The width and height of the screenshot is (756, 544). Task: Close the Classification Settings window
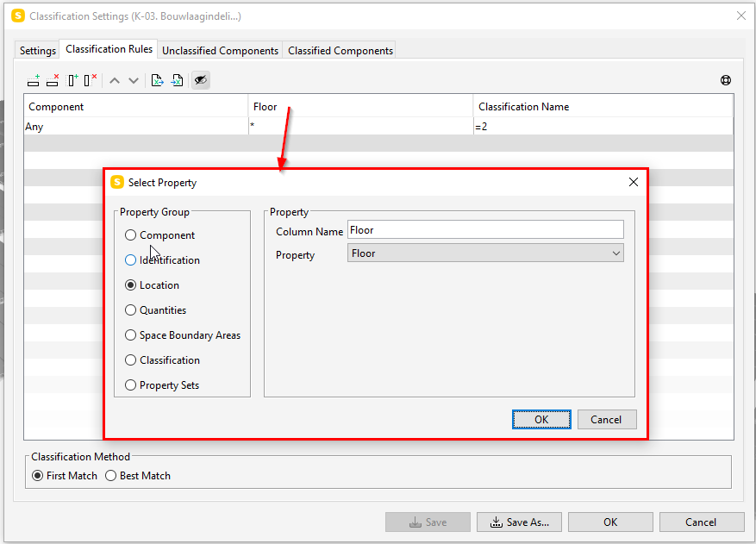click(741, 16)
